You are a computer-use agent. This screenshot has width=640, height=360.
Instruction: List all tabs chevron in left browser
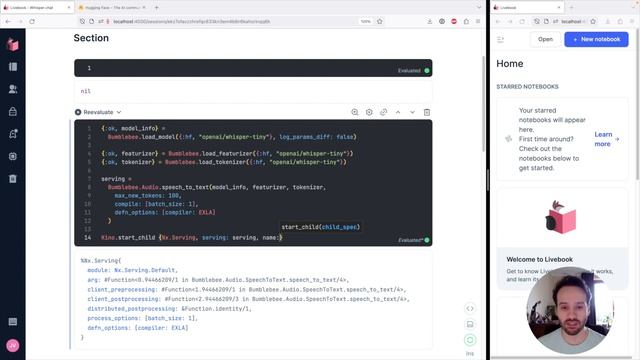(x=478, y=7)
